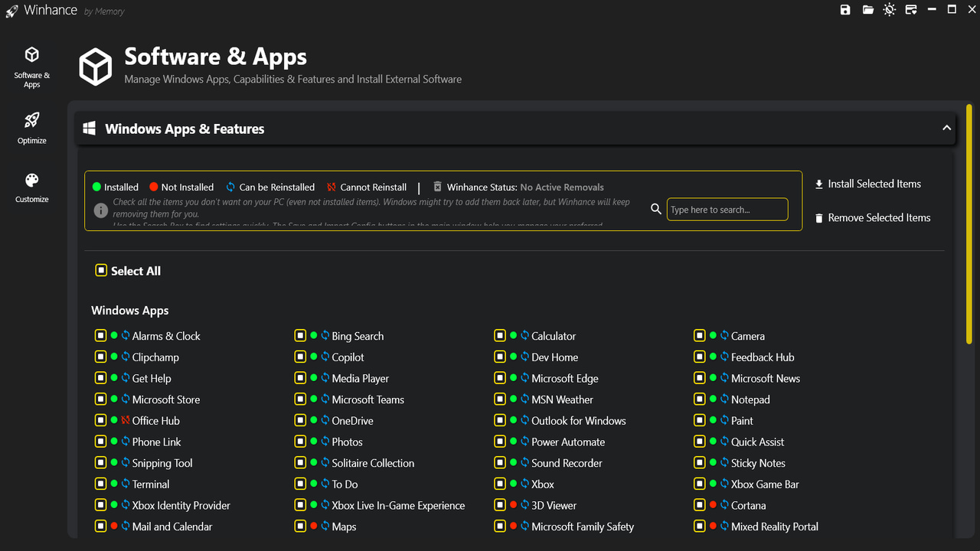980x551 pixels.
Task: Click the Winhance title in the titlebar
Action: [x=49, y=10]
